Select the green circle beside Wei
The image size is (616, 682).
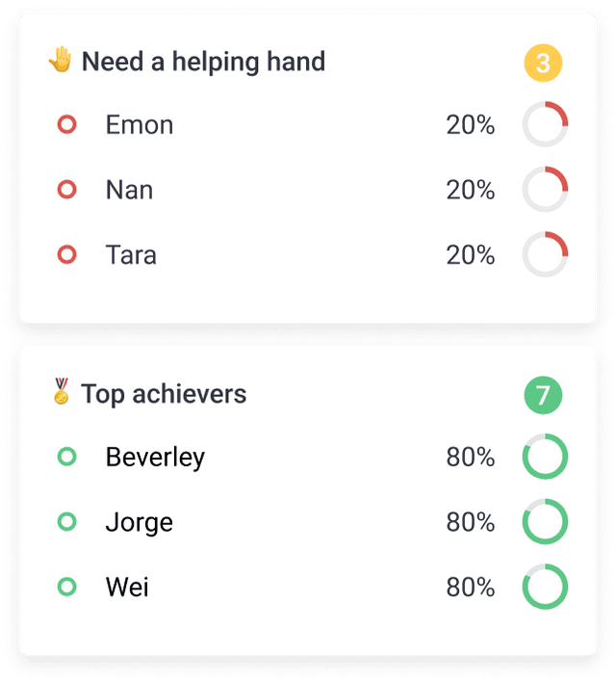tap(66, 587)
